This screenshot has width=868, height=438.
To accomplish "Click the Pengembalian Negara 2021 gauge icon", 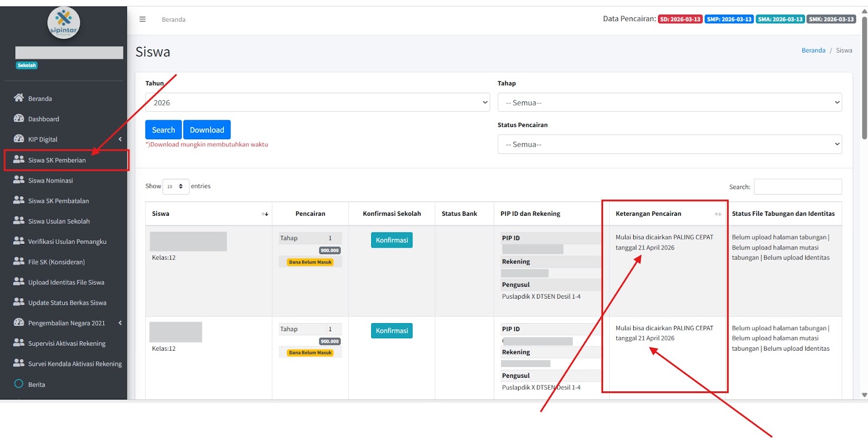I will 19,323.
